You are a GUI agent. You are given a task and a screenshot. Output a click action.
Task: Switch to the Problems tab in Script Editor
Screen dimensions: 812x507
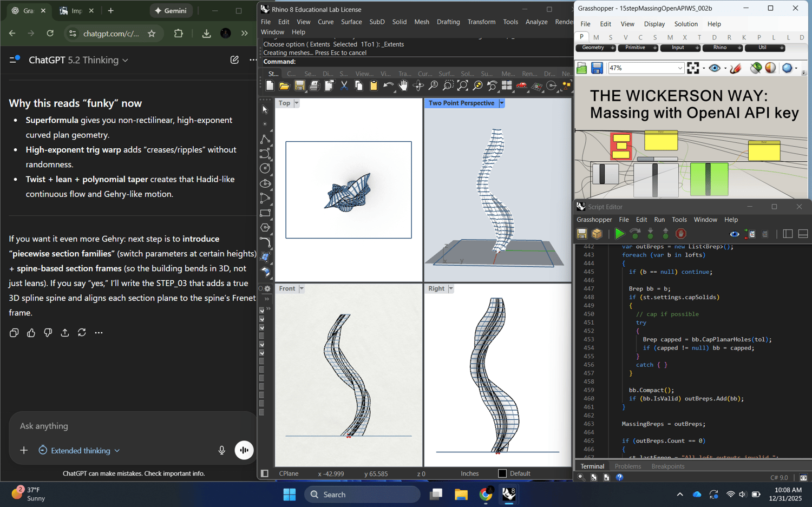click(x=628, y=466)
